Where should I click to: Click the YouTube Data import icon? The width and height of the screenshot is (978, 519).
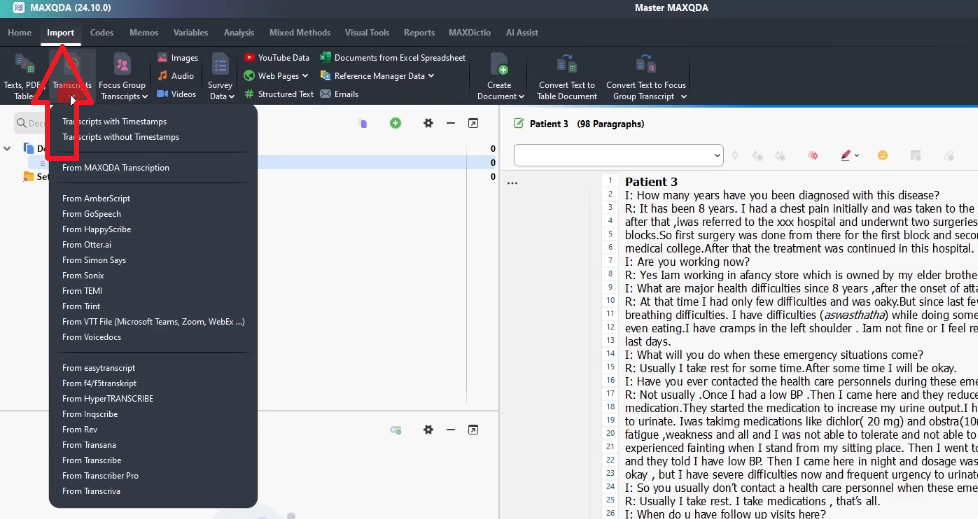pos(249,58)
